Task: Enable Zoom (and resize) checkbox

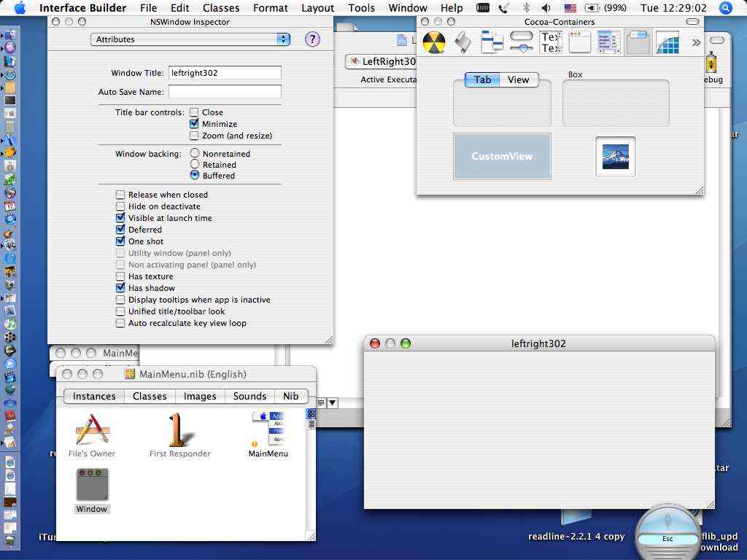Action: coord(194,136)
